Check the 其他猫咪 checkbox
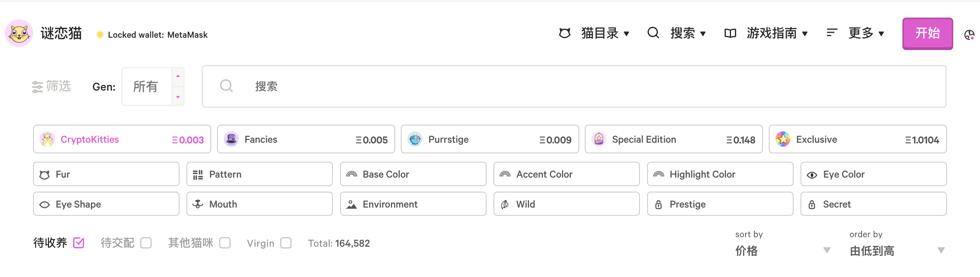Viewport: 980px width, 277px height. [x=225, y=243]
